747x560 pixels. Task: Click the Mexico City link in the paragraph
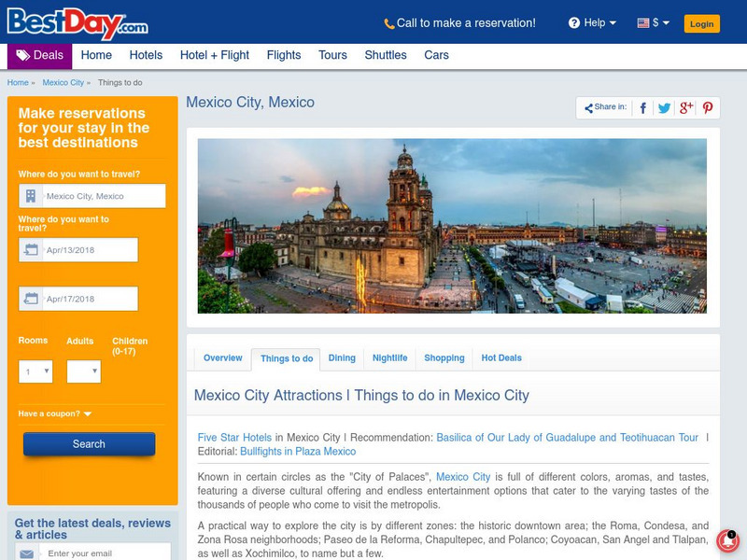pos(463,477)
